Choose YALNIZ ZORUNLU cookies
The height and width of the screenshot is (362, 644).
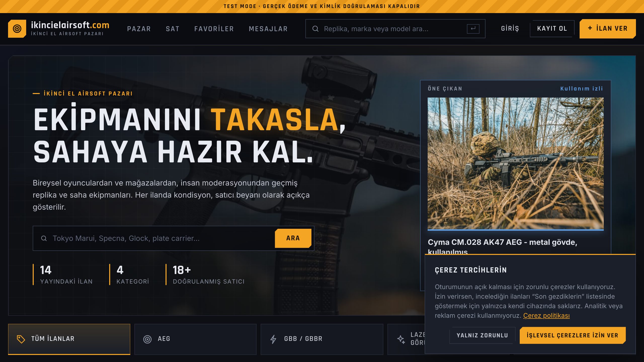482,335
